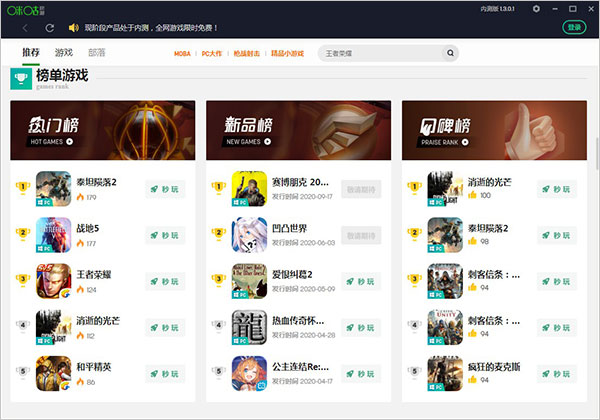Click the 战地5 game title text
Viewport: 600px width, 420px height.
tap(88, 228)
